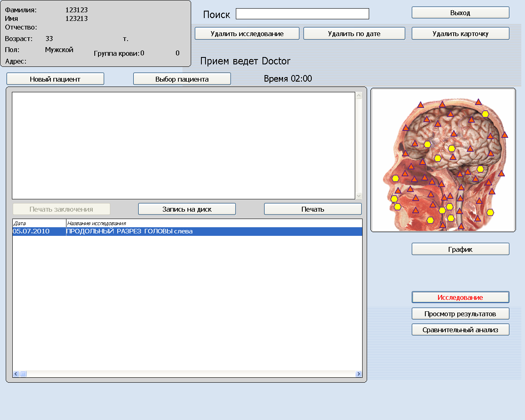Viewport: 525px width, 420px height.
Task: Start Исследование with red label
Action: 460,297
